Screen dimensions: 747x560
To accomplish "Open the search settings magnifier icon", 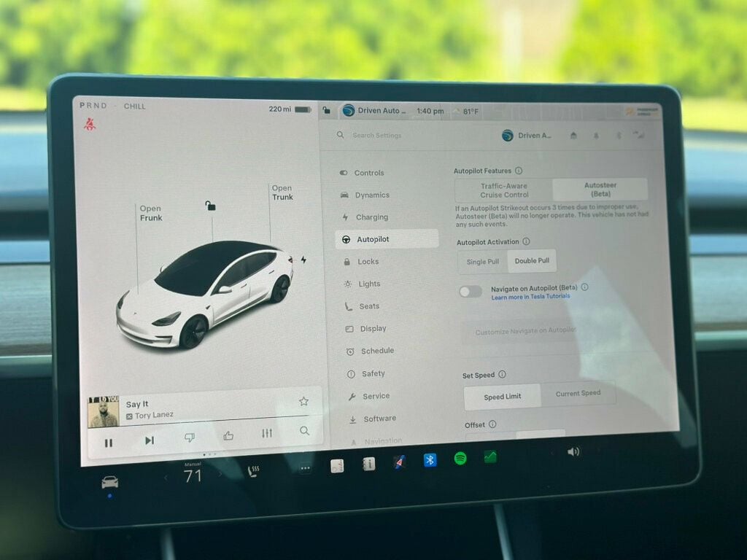I will (x=340, y=135).
